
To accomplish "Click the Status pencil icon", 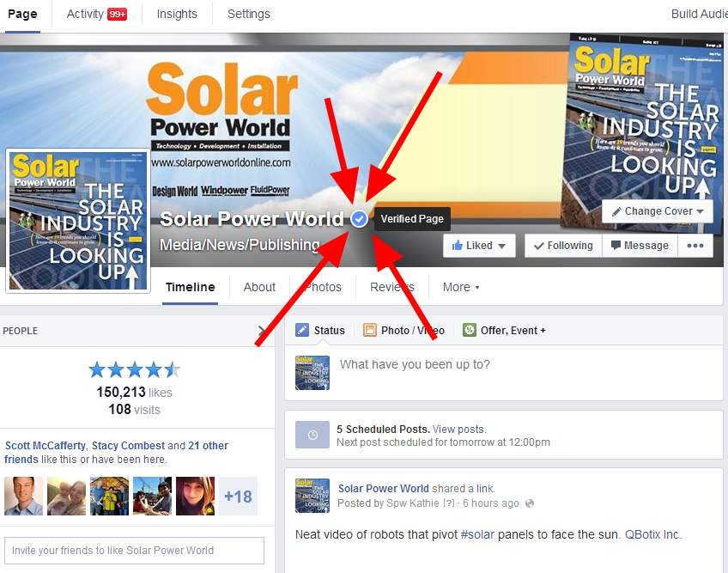I will click(x=302, y=330).
